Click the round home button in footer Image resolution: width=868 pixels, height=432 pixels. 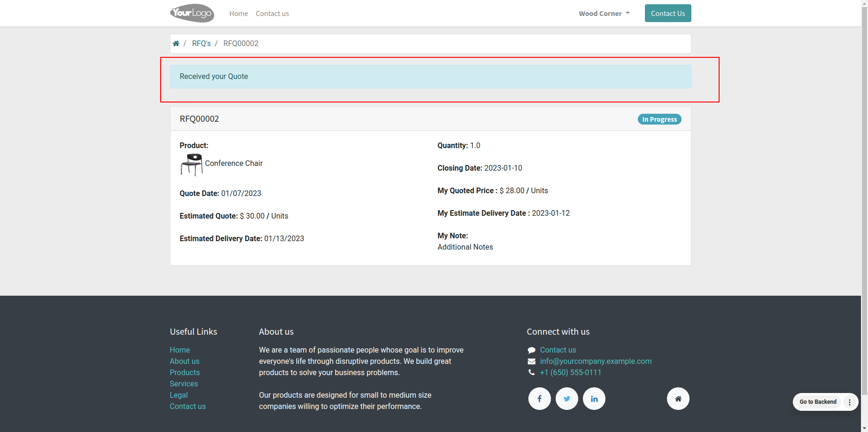click(x=678, y=399)
